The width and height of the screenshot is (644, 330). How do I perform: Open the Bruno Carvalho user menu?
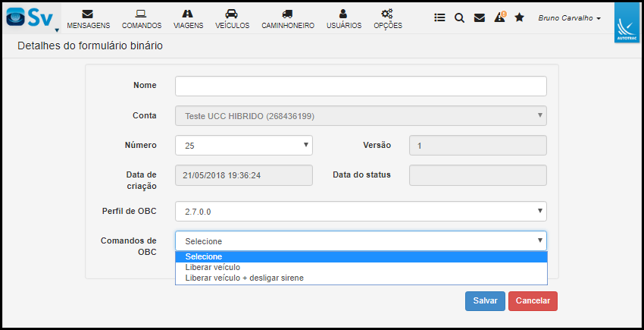tap(569, 17)
